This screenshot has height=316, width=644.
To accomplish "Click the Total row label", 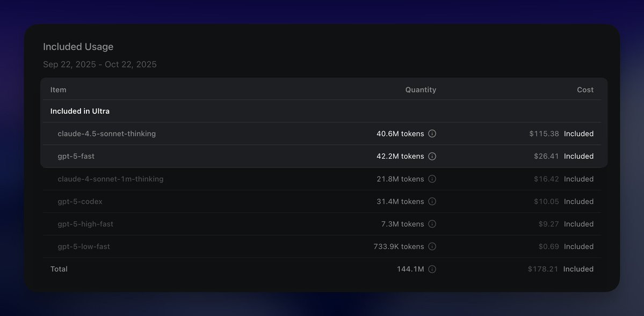I will [x=59, y=269].
